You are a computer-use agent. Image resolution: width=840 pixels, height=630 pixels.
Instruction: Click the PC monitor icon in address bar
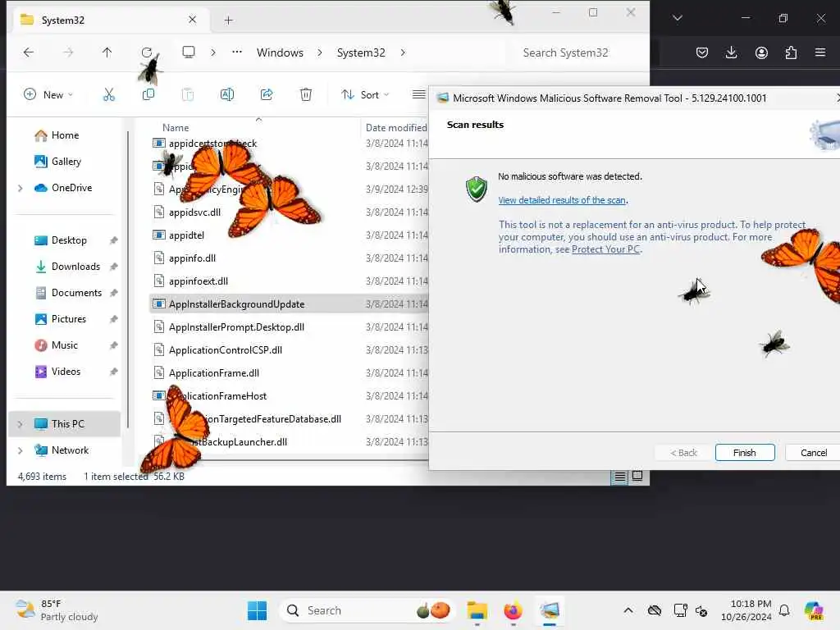point(189,52)
